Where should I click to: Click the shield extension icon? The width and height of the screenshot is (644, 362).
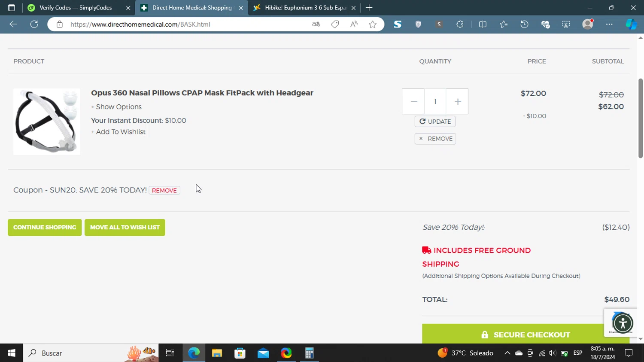point(418,24)
